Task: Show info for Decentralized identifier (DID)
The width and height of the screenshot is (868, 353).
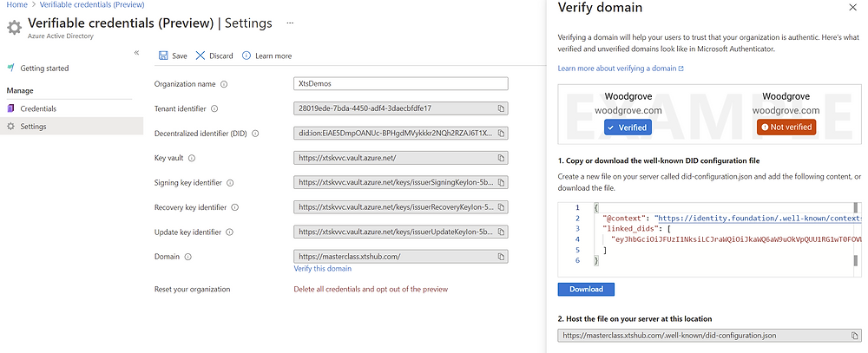Action: click(255, 134)
